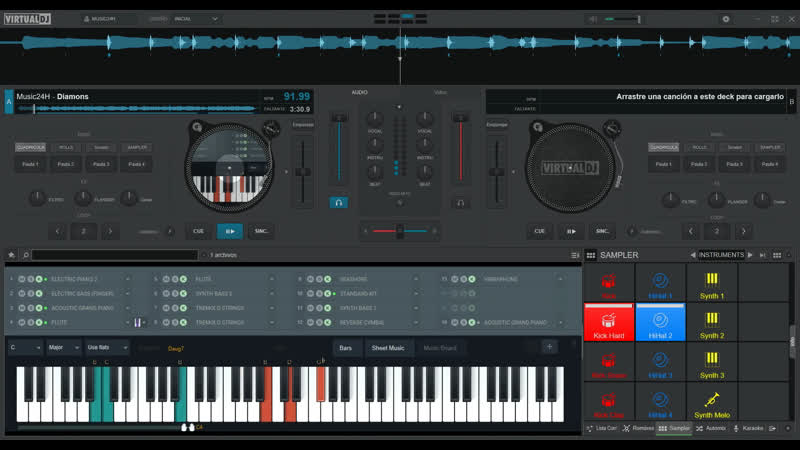Screen dimensions: 800x450
Task: Click the browser search input field
Action: tap(115, 255)
